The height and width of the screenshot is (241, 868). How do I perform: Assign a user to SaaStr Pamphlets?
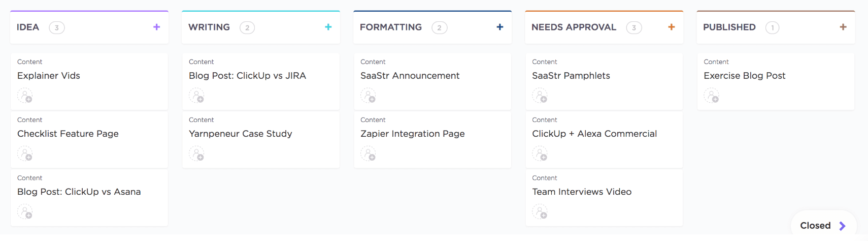coord(540,96)
